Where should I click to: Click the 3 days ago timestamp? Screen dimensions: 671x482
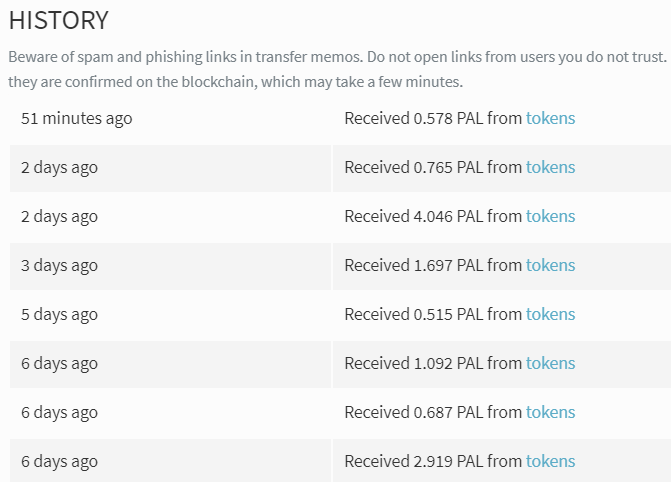[59, 266]
